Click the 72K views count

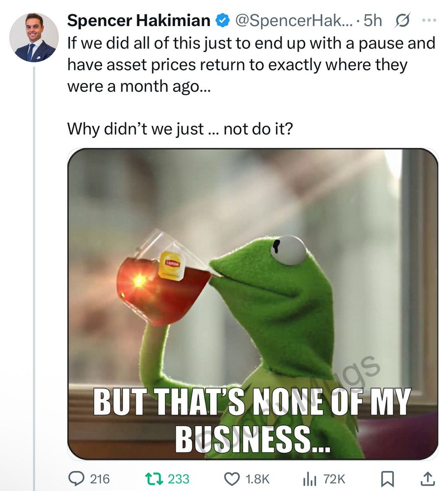pyautogui.click(x=334, y=479)
